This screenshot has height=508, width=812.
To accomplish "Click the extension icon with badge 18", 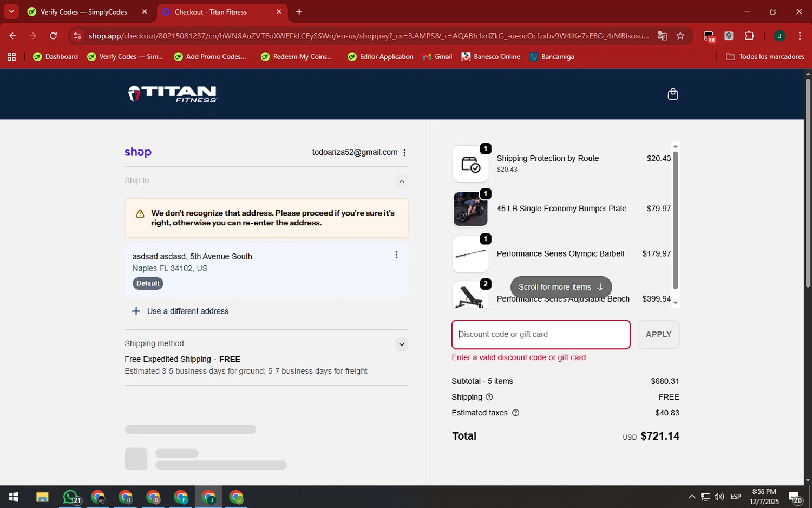I will pos(709,36).
